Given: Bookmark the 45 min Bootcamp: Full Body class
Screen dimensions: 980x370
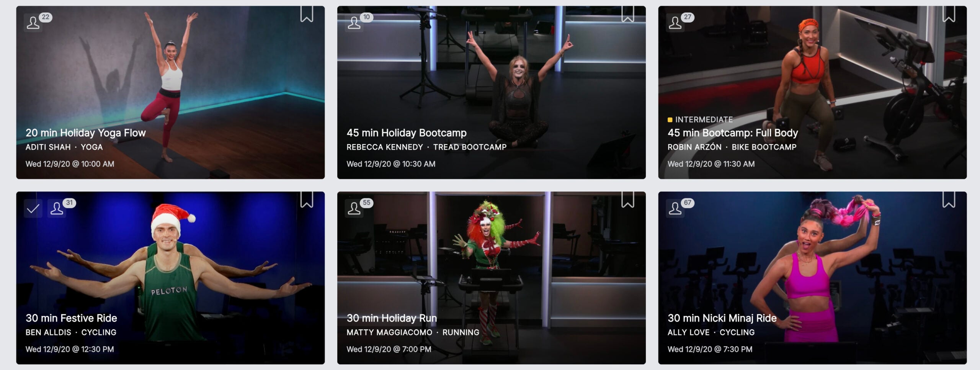Looking at the screenshot, I should [x=949, y=14].
